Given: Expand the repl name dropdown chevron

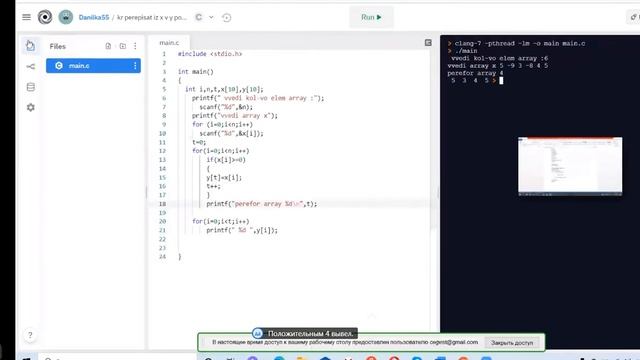Looking at the screenshot, I should (x=211, y=17).
